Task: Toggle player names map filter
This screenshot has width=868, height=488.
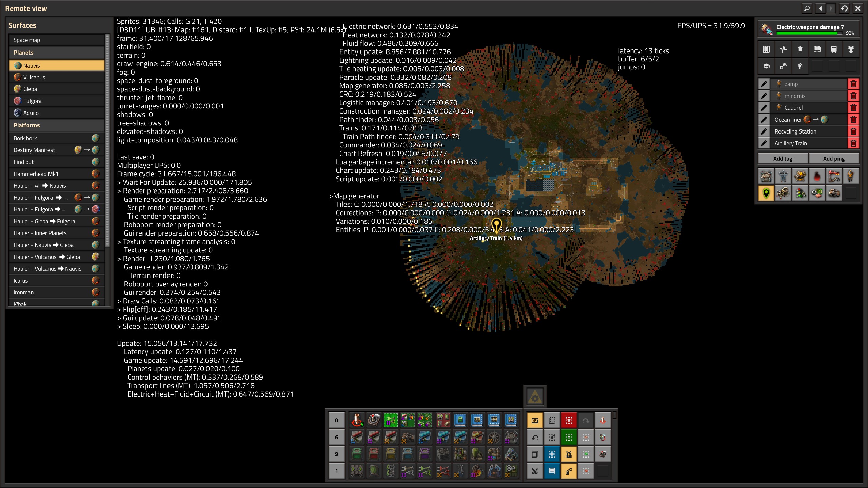Action: (851, 176)
